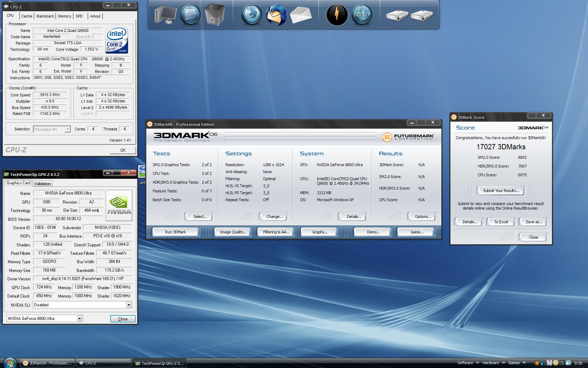Activate 3DMark06 in the taskbar
Image resolution: width=588 pixels, height=368 pixels.
48,363
